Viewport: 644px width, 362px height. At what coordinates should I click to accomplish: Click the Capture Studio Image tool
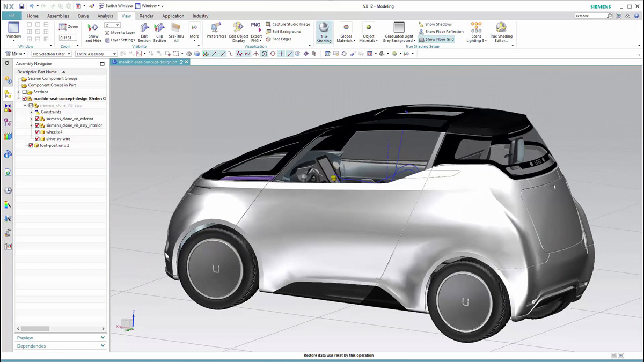(288, 24)
